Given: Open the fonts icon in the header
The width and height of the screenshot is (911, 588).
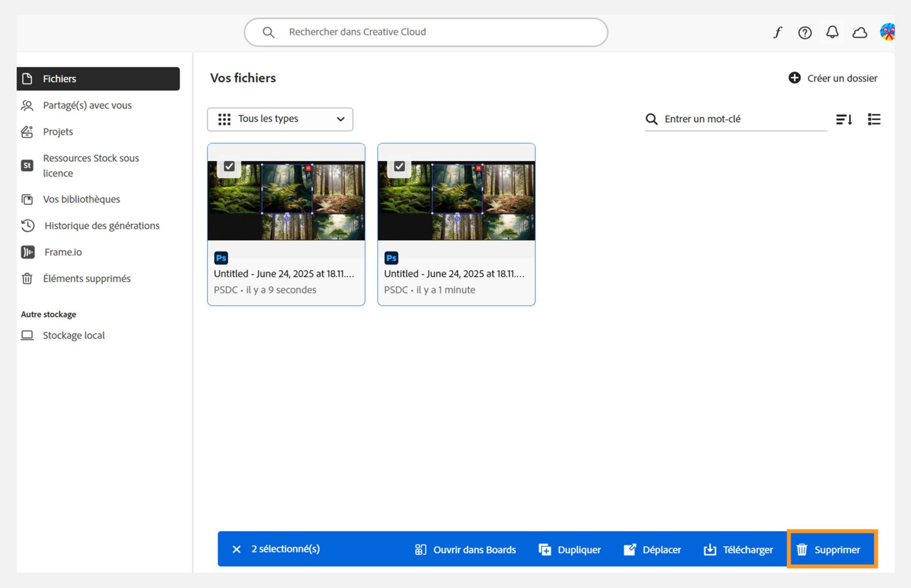Looking at the screenshot, I should pos(777,32).
